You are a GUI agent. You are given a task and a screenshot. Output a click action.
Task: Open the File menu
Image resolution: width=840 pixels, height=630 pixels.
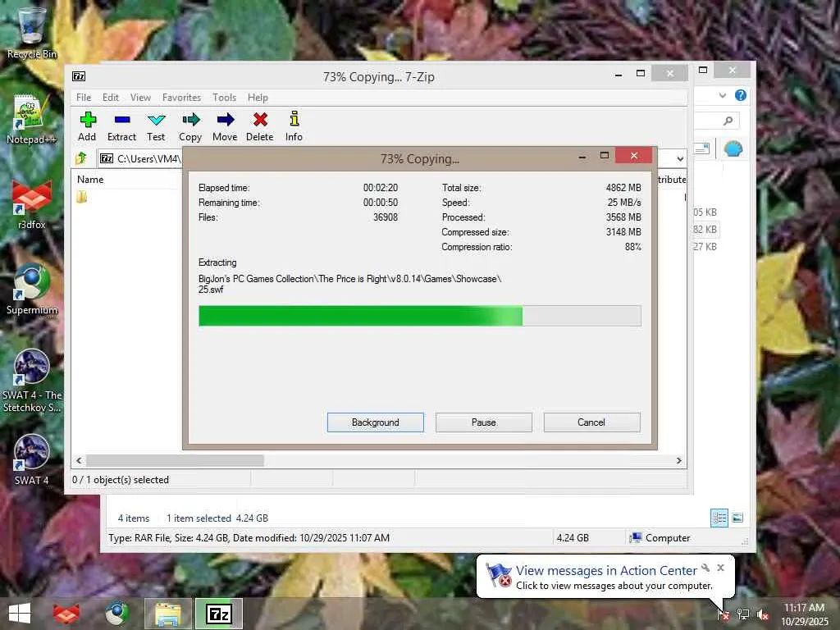pos(84,98)
